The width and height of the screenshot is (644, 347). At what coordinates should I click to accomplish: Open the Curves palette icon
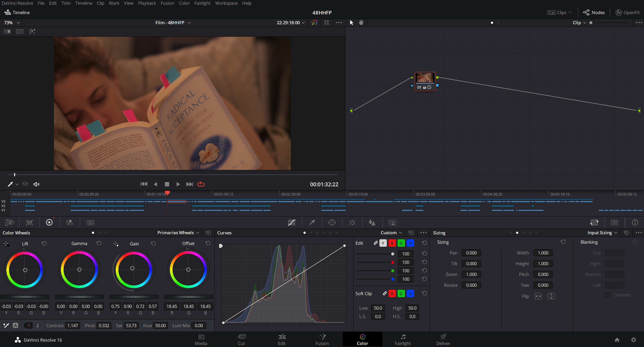[291, 222]
